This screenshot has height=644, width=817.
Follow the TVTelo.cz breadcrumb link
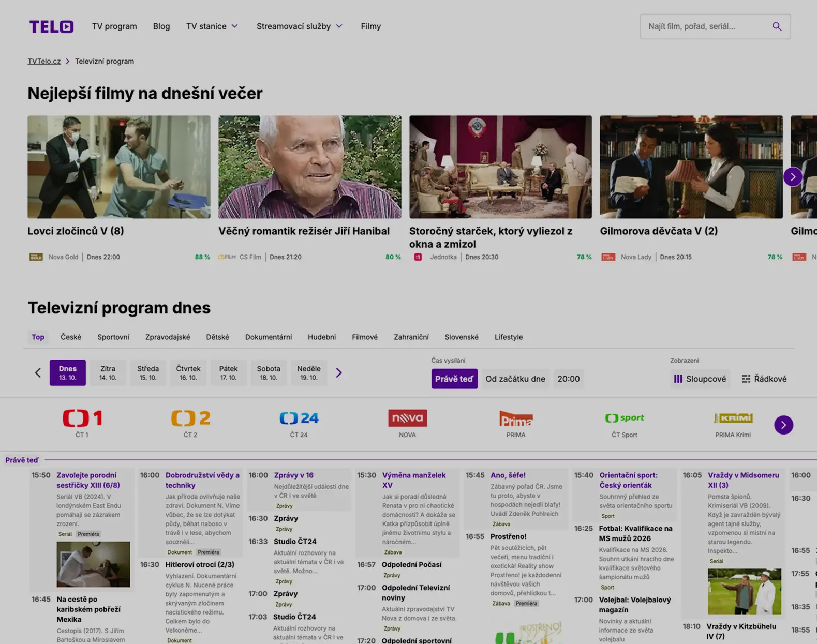[x=44, y=61]
